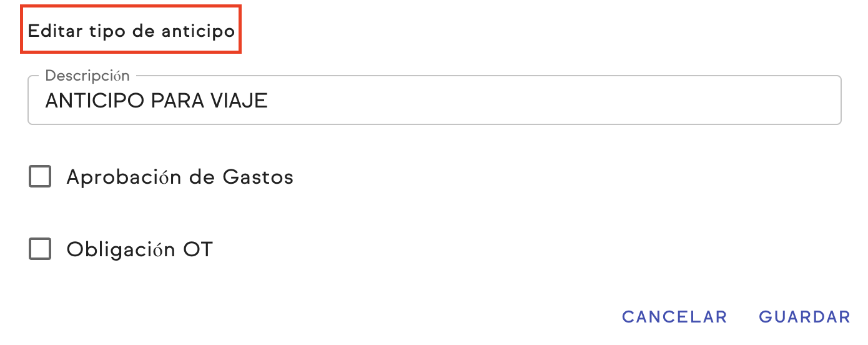Click the "Aprobación de Gastos" label text

tap(180, 177)
